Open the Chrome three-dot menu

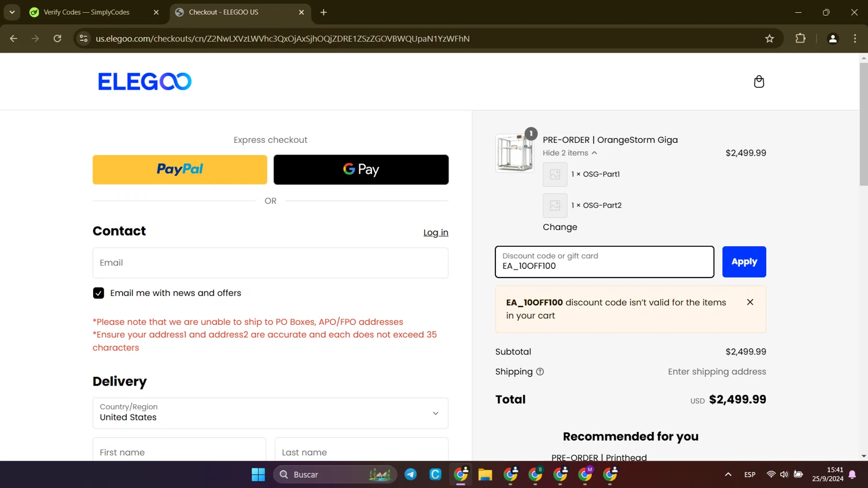click(x=855, y=39)
